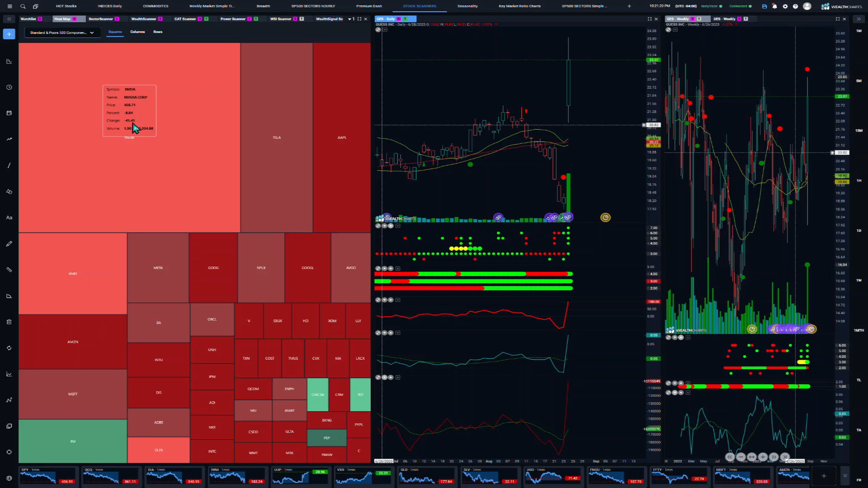Expand daily chart top plus box
Screen dimensions: 868x488
click(385, 30)
